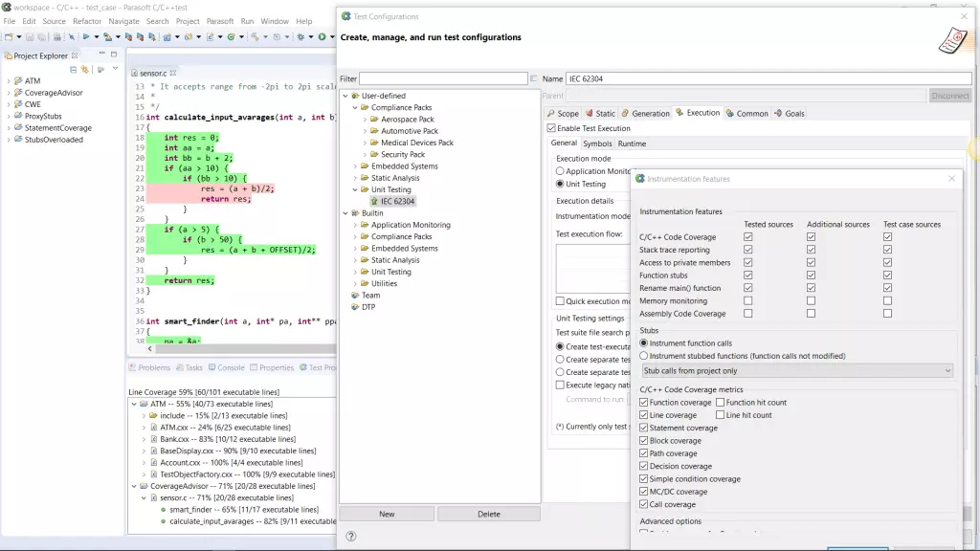
Task: Toggle Memory monitoring for Tested sources
Action: (748, 300)
